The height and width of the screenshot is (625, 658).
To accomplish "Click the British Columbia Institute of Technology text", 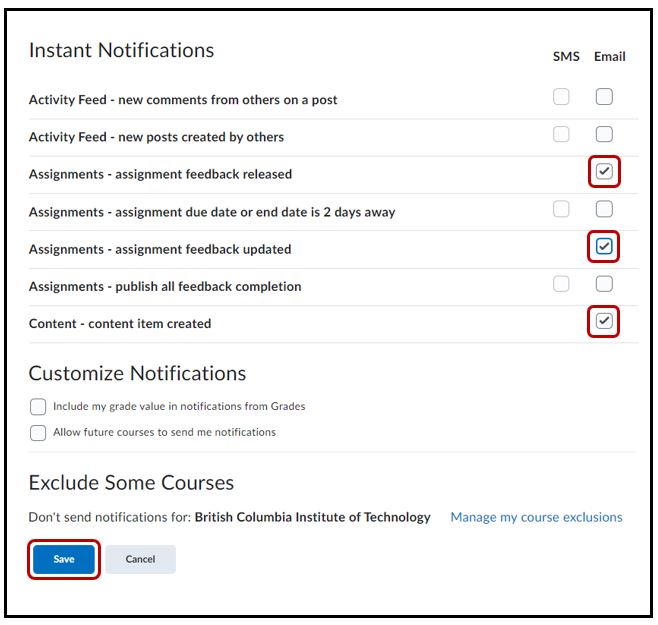I will tap(312, 517).
